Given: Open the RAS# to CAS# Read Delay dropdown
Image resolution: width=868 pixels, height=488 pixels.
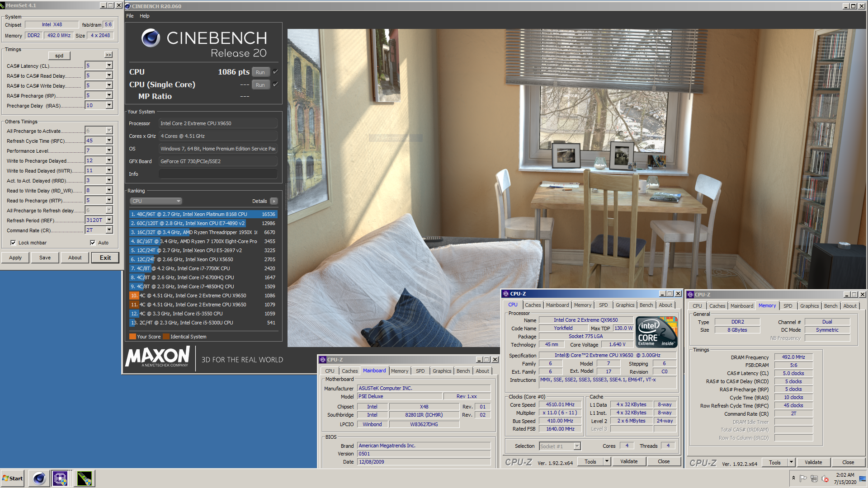Looking at the screenshot, I should click(x=109, y=75).
